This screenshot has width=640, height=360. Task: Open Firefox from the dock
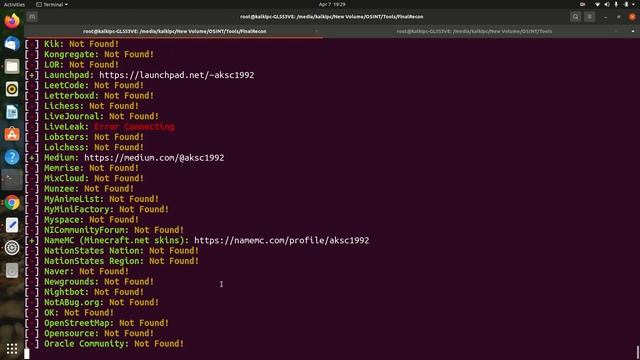tap(12, 21)
